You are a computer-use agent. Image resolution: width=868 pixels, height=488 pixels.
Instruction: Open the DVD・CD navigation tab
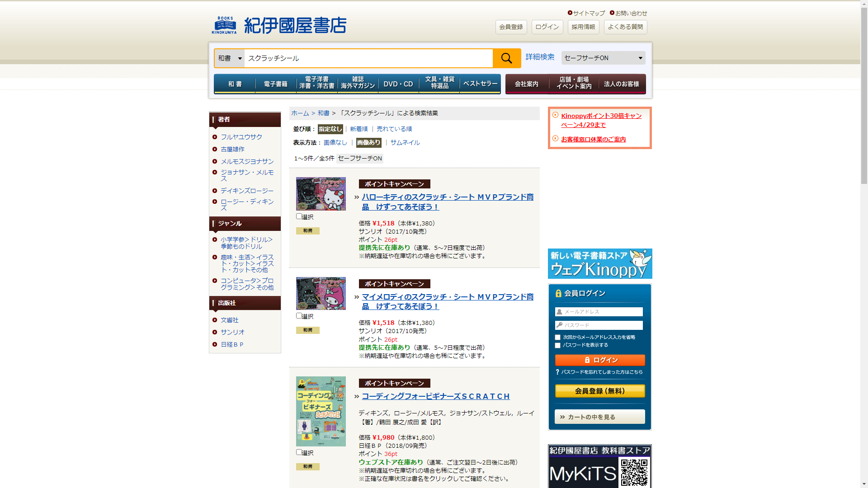coord(398,84)
